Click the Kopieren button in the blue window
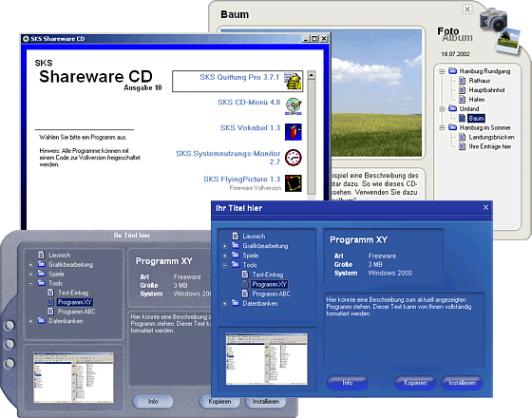 click(415, 383)
